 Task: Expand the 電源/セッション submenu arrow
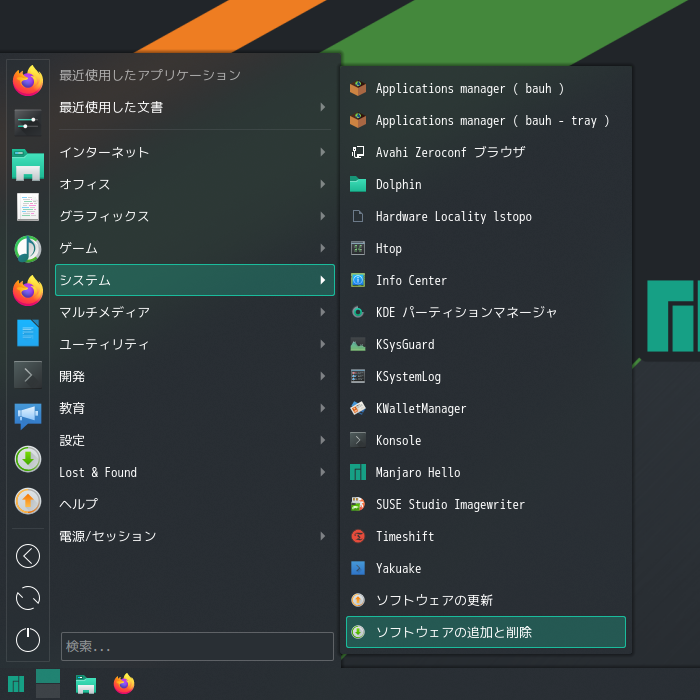pos(322,536)
